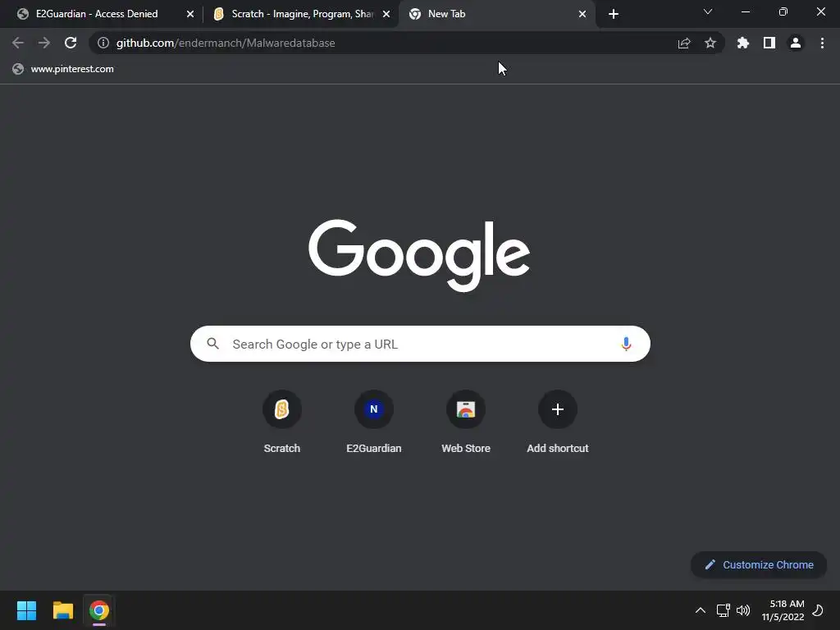Open the Windows Start menu
Viewport: 840px width, 630px height.
coord(26,610)
